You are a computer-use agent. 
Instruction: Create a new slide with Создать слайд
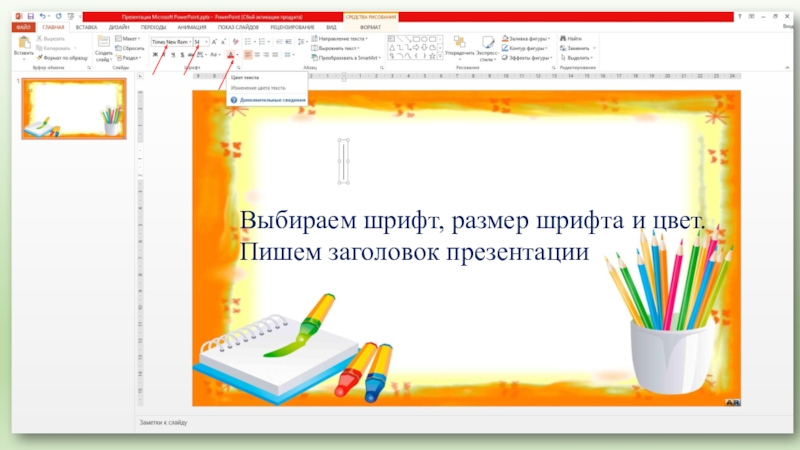tap(104, 49)
